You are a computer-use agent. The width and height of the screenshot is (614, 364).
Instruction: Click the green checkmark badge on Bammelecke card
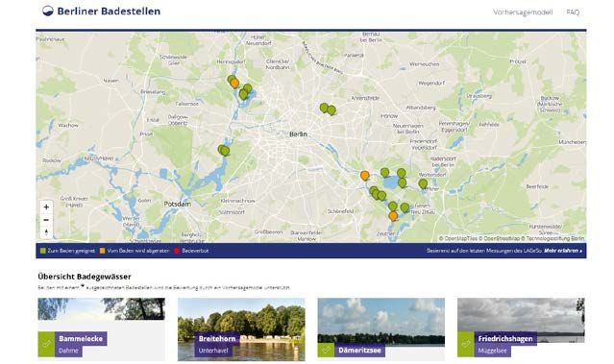point(46,344)
